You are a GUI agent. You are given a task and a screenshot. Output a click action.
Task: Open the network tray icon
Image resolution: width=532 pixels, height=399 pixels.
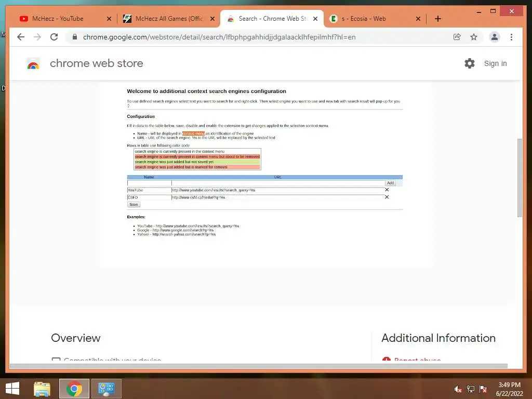470,389
